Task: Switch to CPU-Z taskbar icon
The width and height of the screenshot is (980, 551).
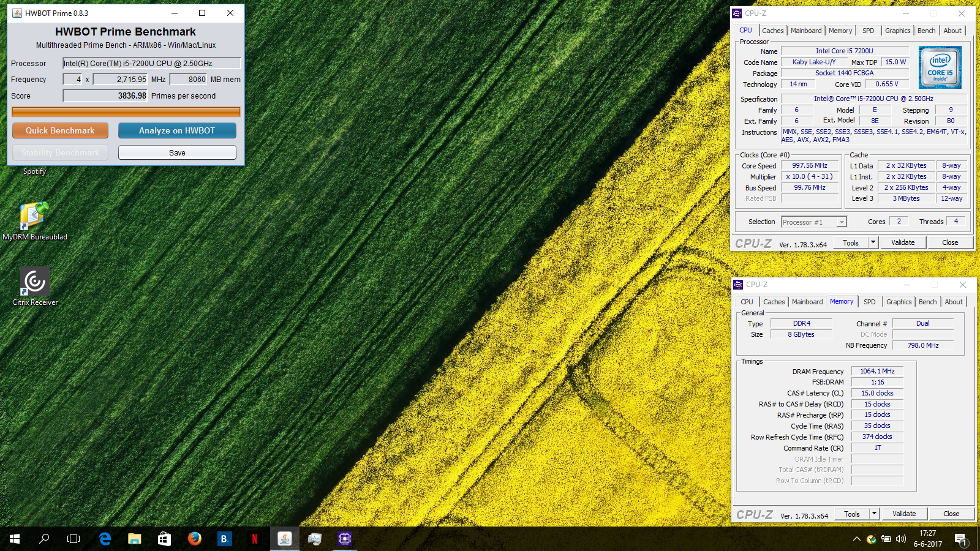Action: tap(345, 539)
